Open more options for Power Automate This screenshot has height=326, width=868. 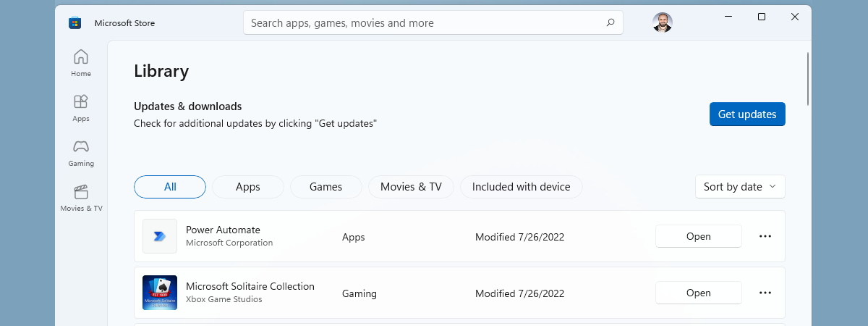765,236
